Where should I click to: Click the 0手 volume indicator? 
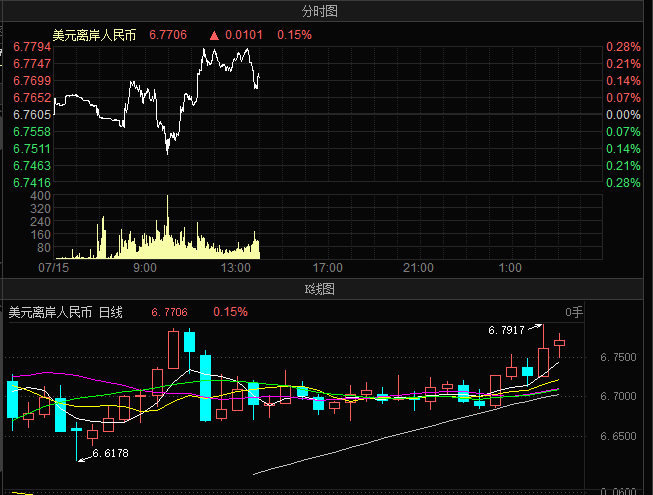[573, 312]
